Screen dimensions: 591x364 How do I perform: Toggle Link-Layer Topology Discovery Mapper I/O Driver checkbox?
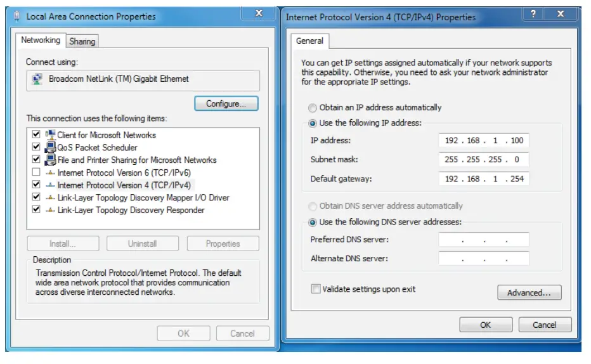pyautogui.click(x=36, y=197)
